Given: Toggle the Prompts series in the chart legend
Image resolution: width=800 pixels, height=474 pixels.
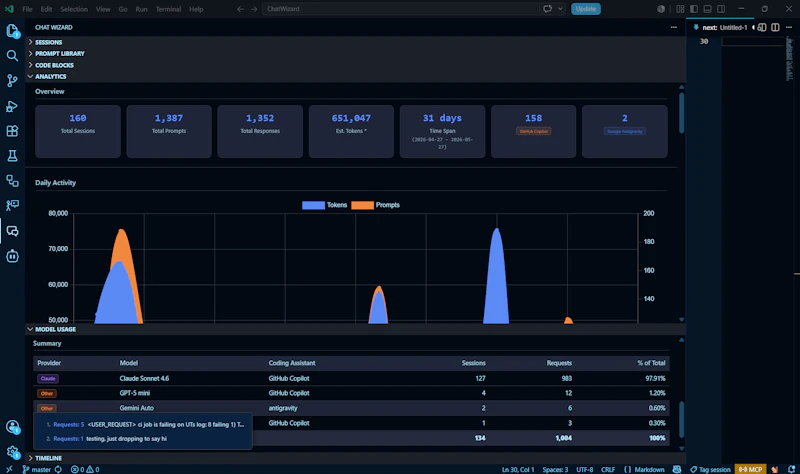Looking at the screenshot, I should point(376,205).
